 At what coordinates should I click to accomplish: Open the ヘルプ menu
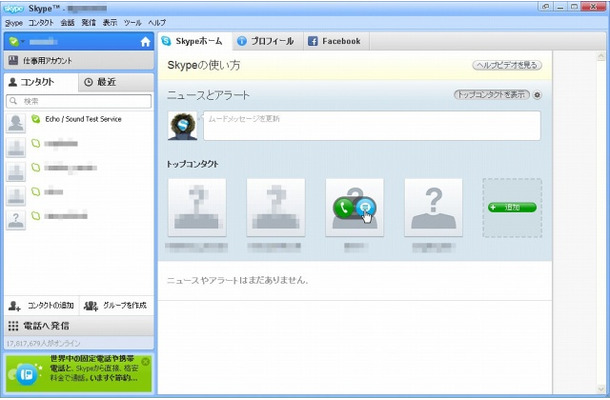coord(157,23)
